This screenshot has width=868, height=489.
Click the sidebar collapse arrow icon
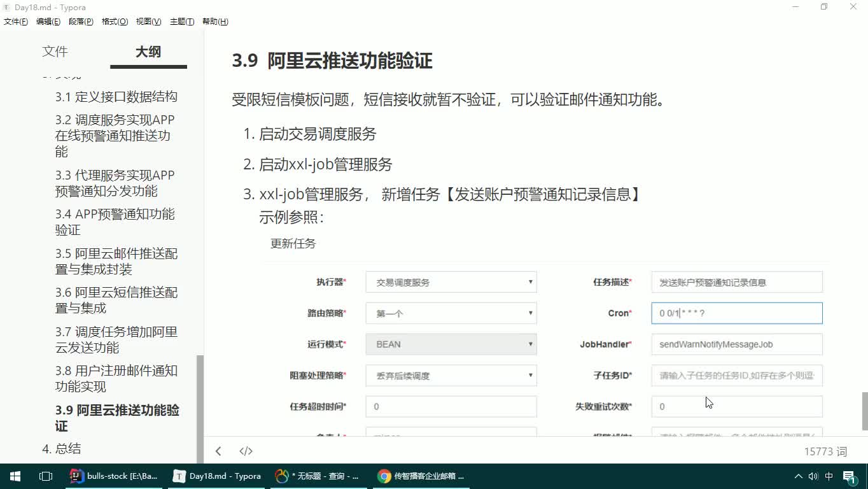pos(218,451)
